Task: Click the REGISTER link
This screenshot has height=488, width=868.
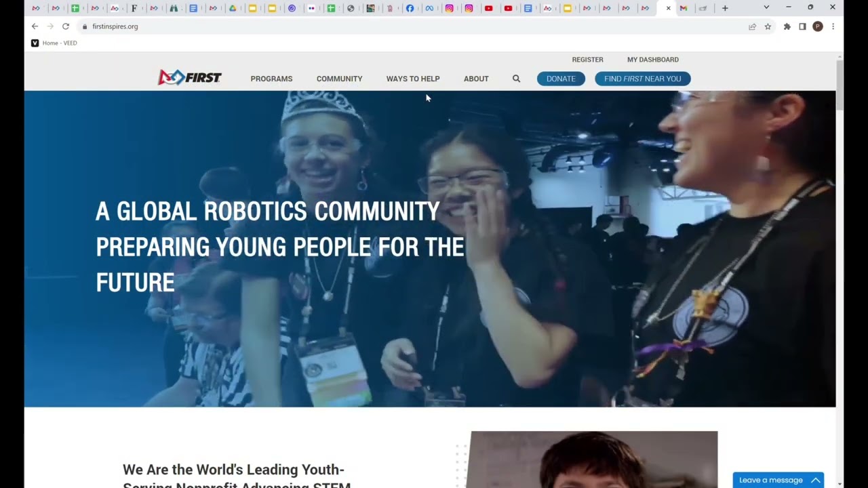Action: [587, 60]
